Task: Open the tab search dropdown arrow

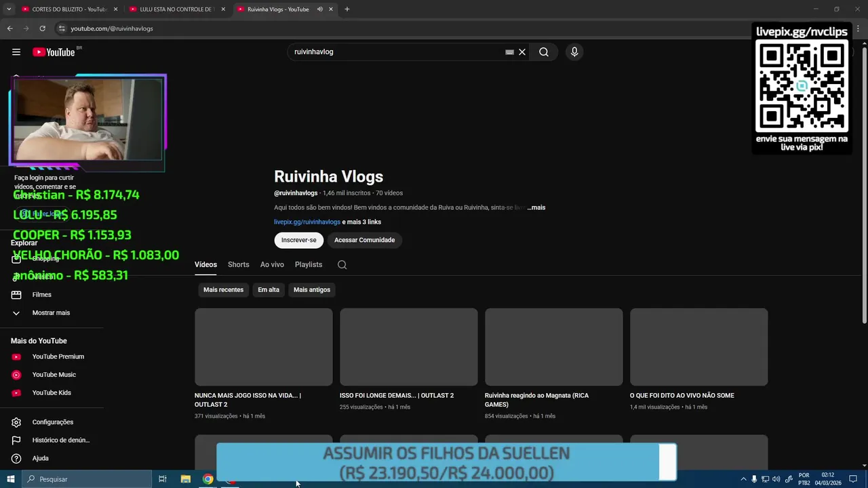Action: click(9, 9)
